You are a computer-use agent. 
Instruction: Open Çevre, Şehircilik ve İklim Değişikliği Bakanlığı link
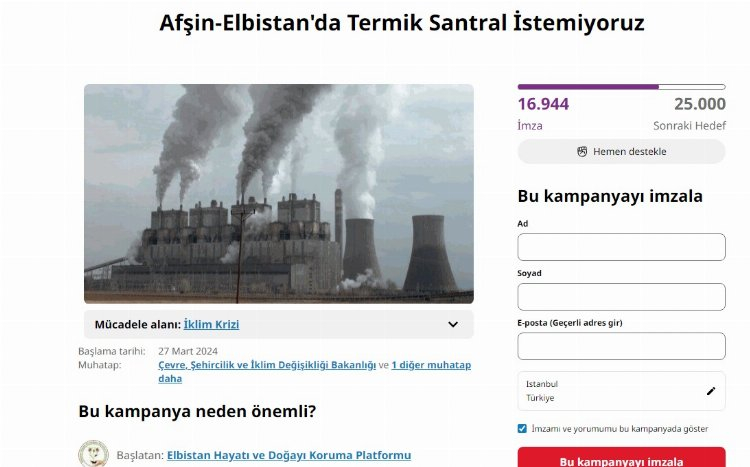[x=267, y=365]
